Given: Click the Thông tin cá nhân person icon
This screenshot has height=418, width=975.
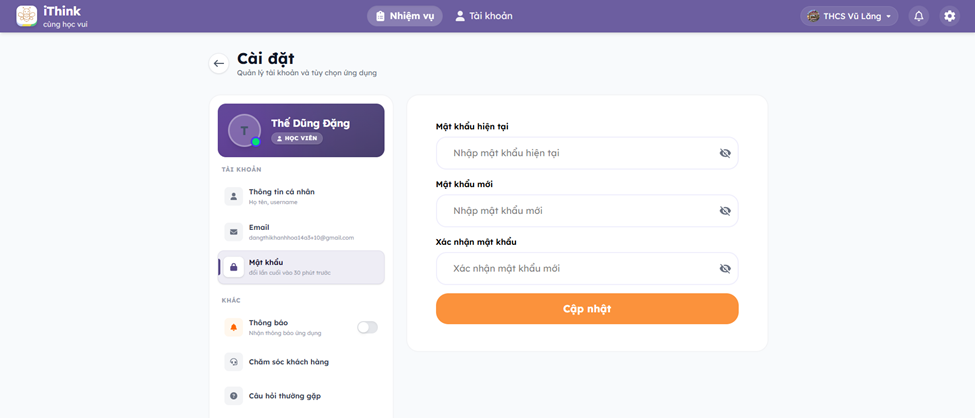Looking at the screenshot, I should pyautogui.click(x=234, y=196).
